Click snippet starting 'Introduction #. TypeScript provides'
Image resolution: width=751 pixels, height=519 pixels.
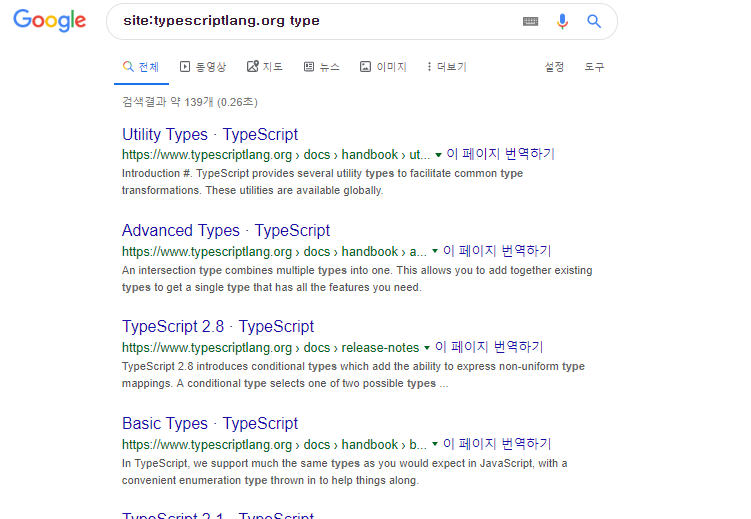coord(322,182)
